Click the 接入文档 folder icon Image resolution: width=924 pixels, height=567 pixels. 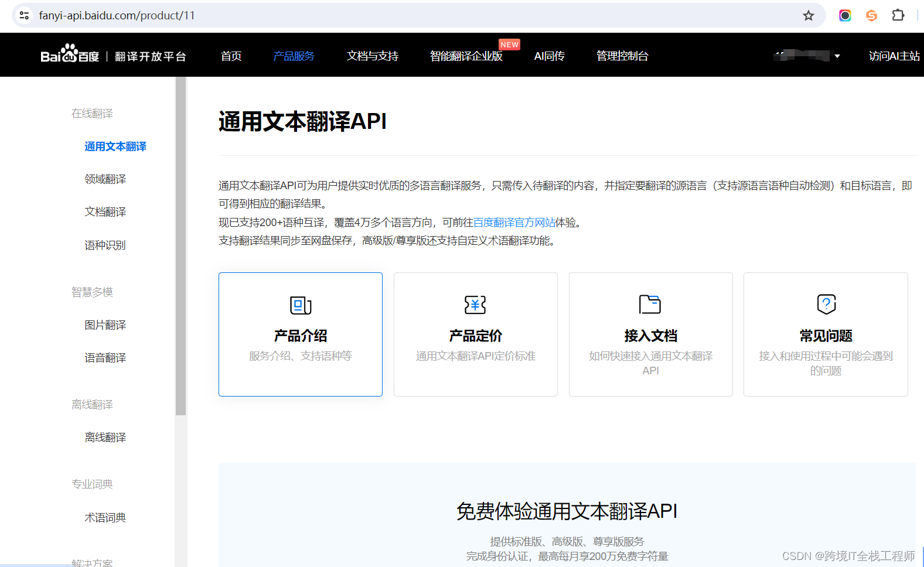pos(650,305)
